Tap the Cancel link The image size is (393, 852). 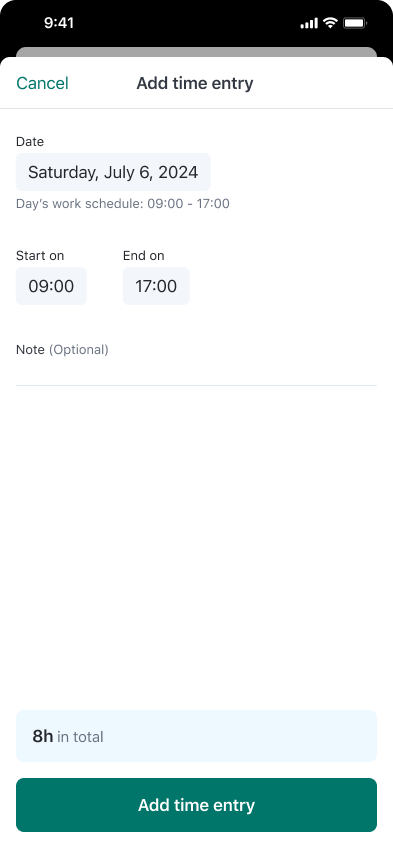coord(42,83)
